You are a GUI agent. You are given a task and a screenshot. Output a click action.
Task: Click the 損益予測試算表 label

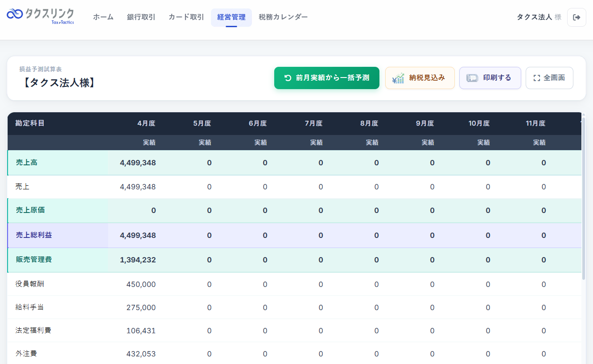coord(41,70)
